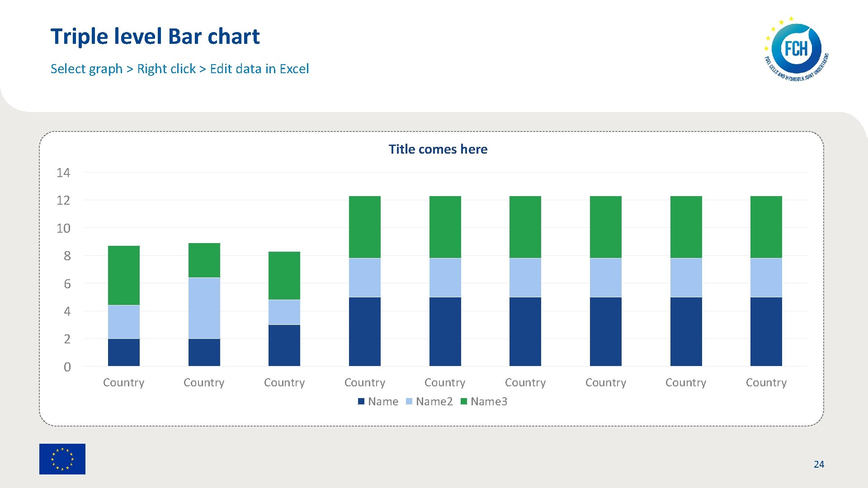This screenshot has height=488, width=868.
Task: Click the 'Select graph > Right click' subtitle text
Action: click(179, 69)
